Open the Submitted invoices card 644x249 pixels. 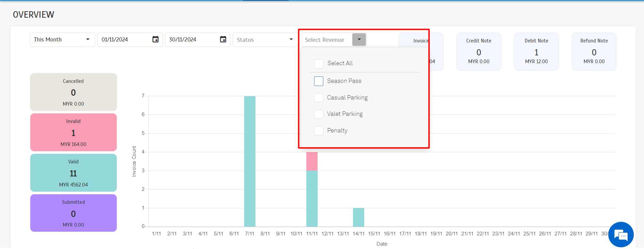(74, 213)
